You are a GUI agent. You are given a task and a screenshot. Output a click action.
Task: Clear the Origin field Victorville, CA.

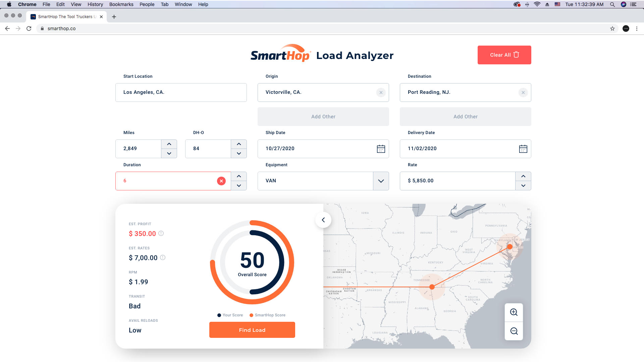381,93
